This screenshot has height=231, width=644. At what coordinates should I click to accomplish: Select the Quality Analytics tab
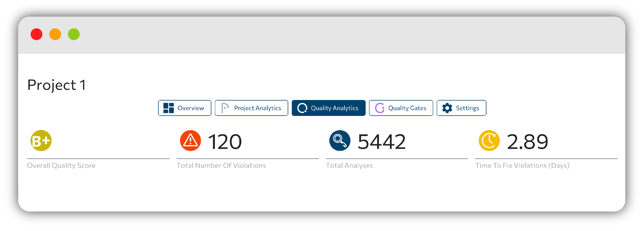pos(329,108)
